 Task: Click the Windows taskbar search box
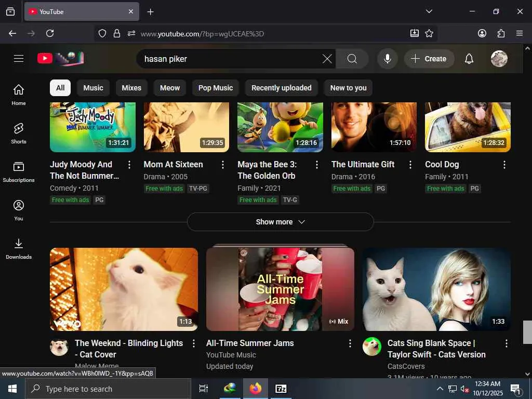pyautogui.click(x=108, y=389)
